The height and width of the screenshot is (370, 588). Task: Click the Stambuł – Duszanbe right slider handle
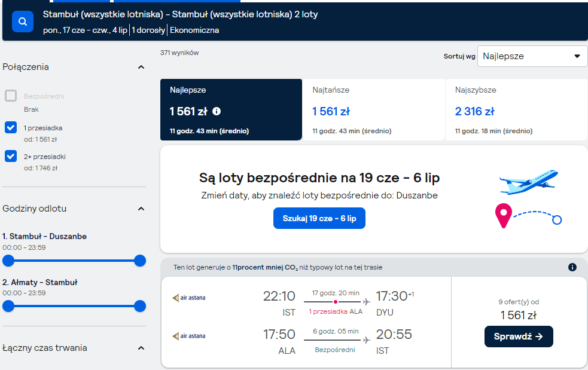click(140, 261)
